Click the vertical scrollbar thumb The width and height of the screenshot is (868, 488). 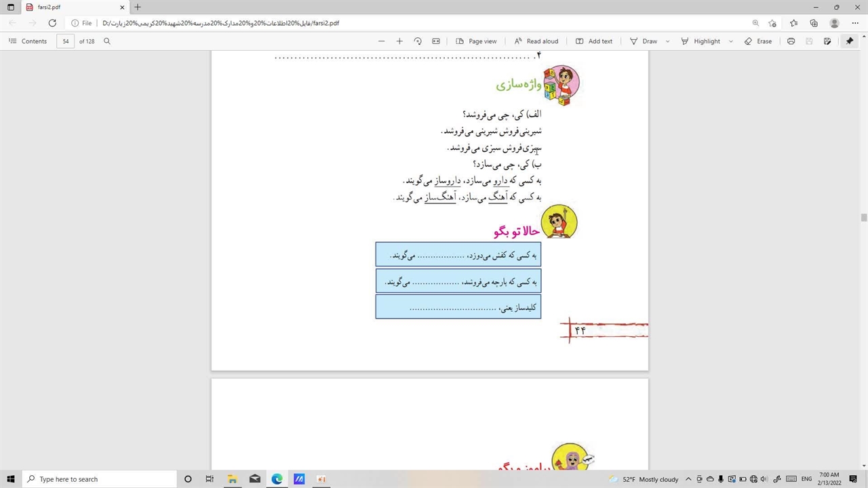point(863,218)
